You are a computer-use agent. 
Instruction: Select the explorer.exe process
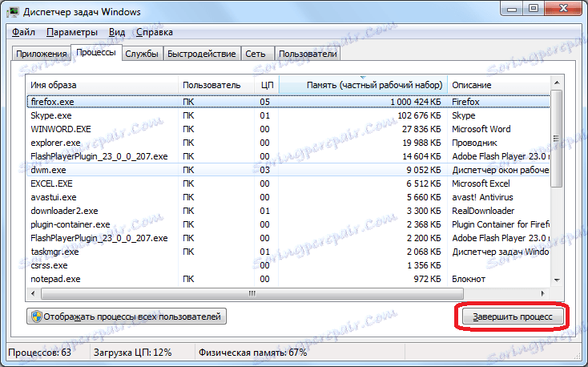pyautogui.click(x=288, y=143)
